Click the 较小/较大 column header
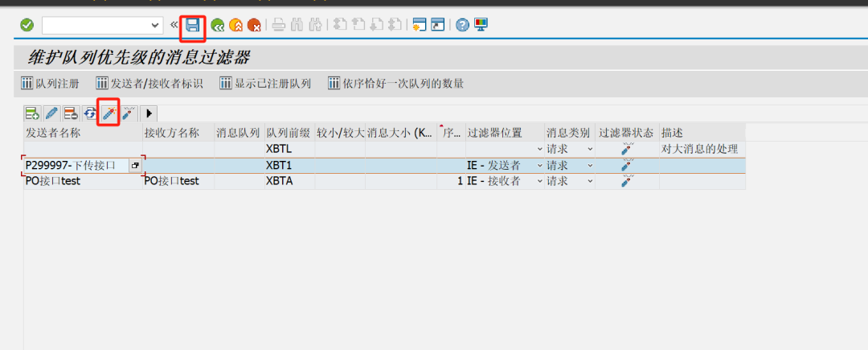The height and width of the screenshot is (350, 868). (x=340, y=133)
